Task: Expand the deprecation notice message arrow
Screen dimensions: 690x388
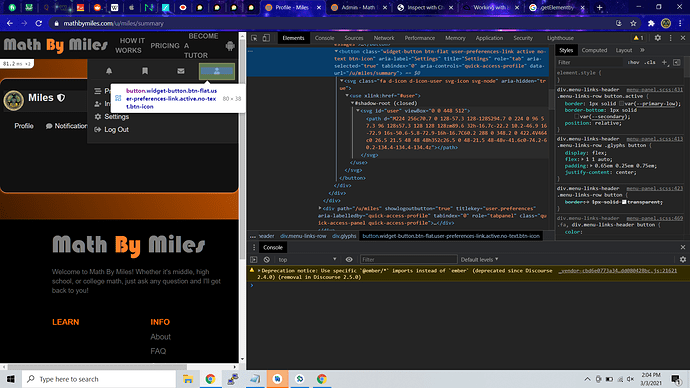Action: pyautogui.click(x=259, y=271)
